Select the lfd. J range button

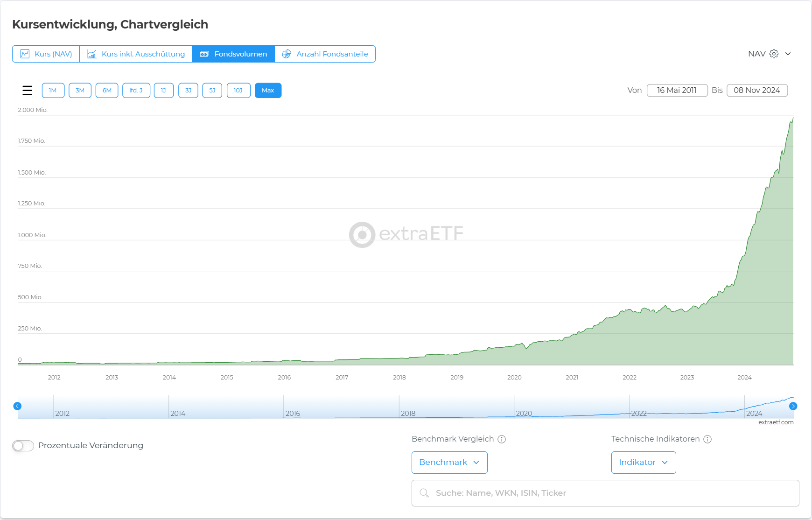click(136, 91)
